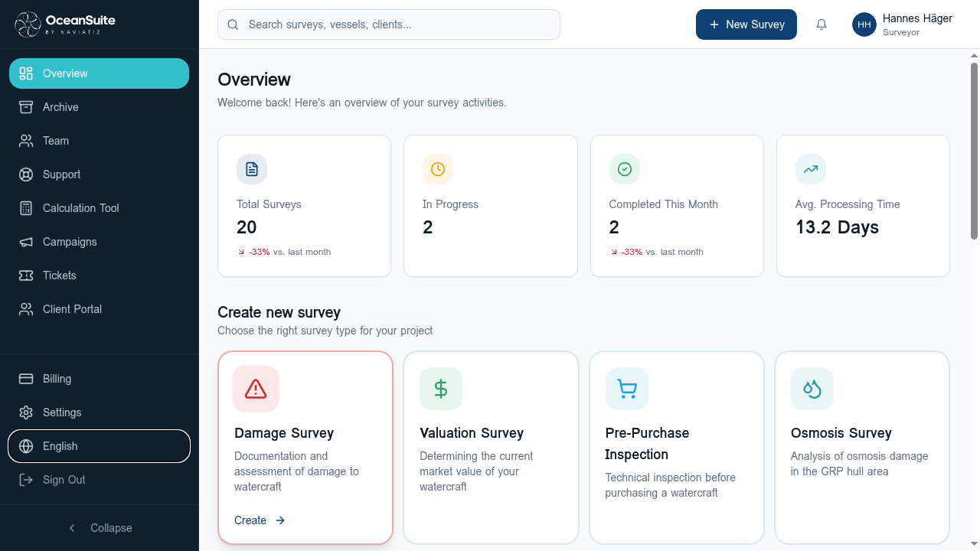Click the In Progress clock icon
The image size is (980, 551).
click(x=438, y=169)
